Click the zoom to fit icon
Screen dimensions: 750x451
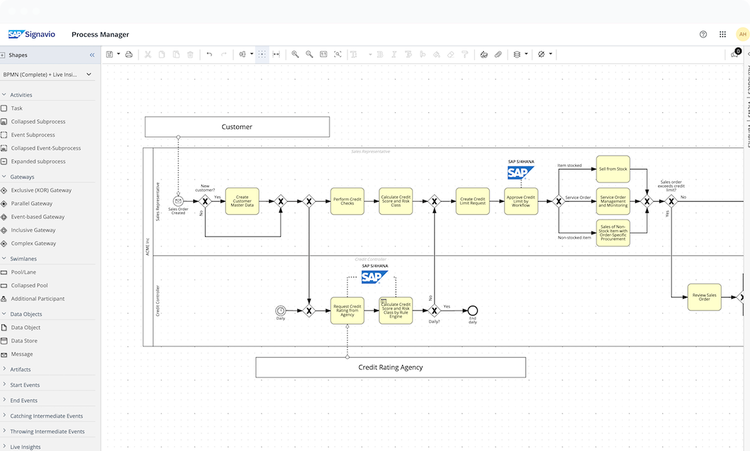pyautogui.click(x=338, y=55)
